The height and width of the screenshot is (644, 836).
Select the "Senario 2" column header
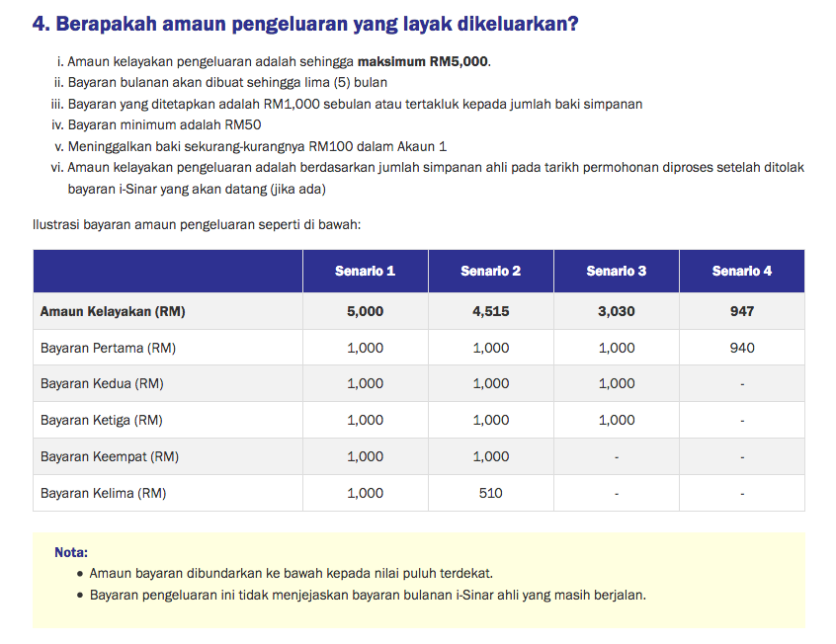click(490, 271)
